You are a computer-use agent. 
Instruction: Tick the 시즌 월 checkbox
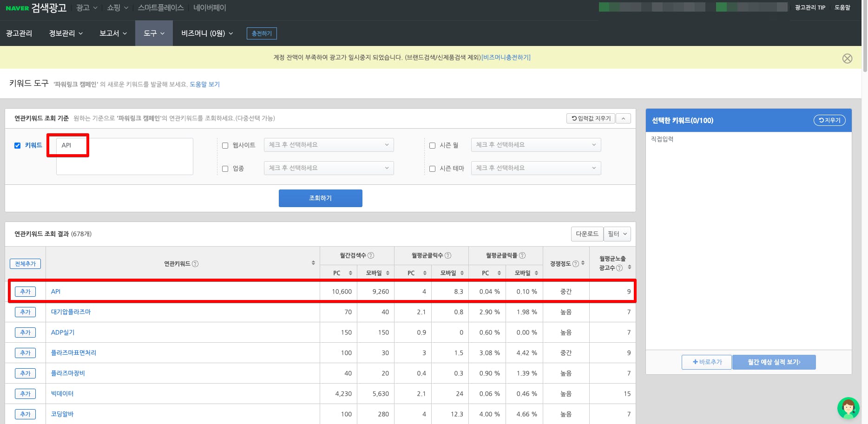[432, 145]
